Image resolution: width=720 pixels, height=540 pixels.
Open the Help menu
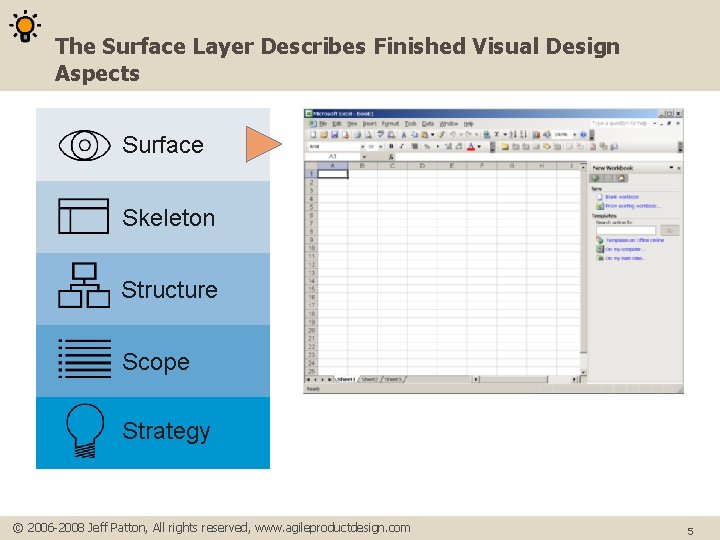[x=468, y=124]
